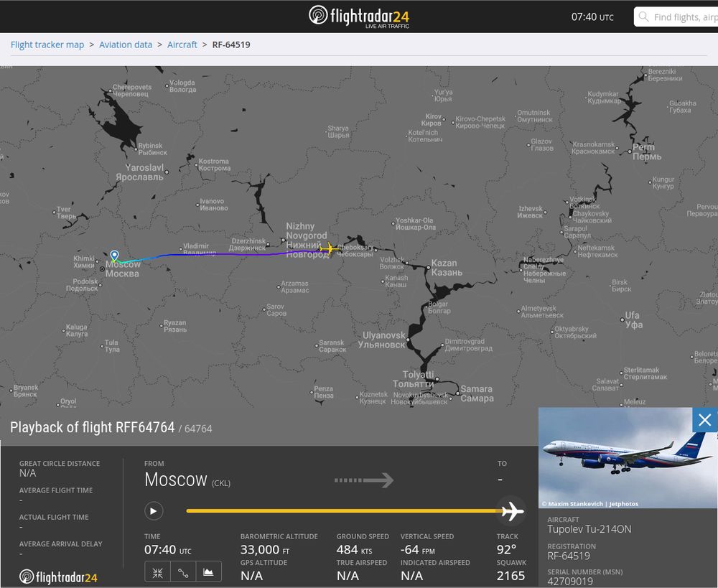Start playback with the play button
The height and width of the screenshot is (588, 718).
tap(154, 510)
